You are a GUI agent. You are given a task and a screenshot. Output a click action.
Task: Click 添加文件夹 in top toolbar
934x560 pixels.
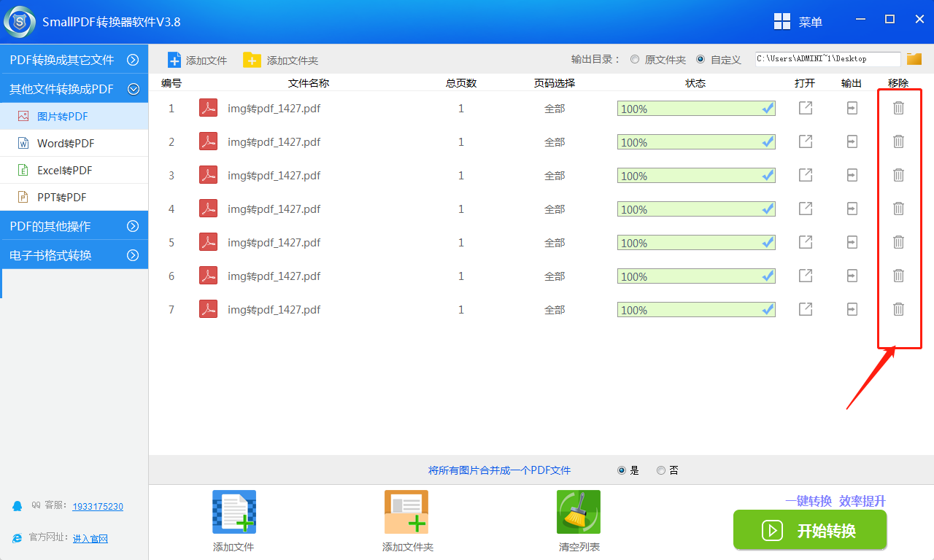(281, 60)
